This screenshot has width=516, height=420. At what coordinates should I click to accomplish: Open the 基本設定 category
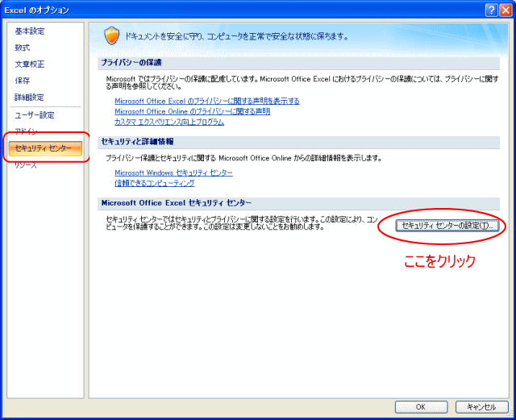30,31
